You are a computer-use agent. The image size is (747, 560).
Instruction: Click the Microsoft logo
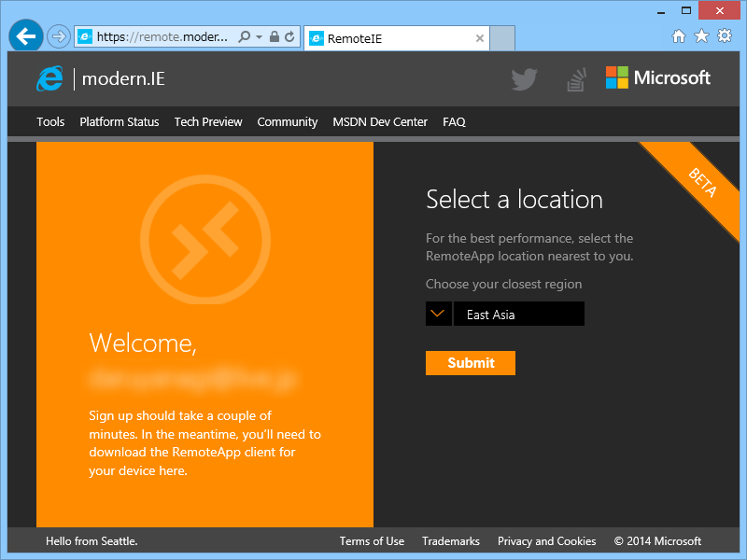point(657,77)
